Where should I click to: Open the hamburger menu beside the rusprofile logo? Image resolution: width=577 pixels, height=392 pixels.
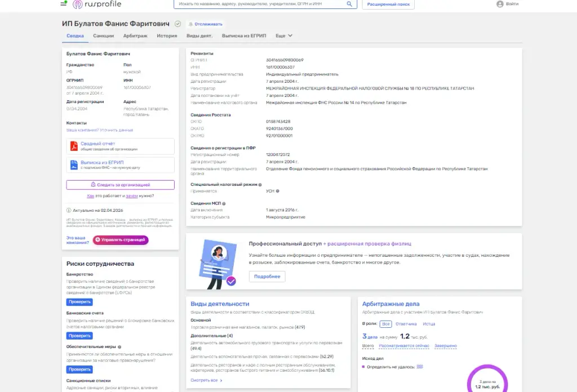(x=64, y=4)
